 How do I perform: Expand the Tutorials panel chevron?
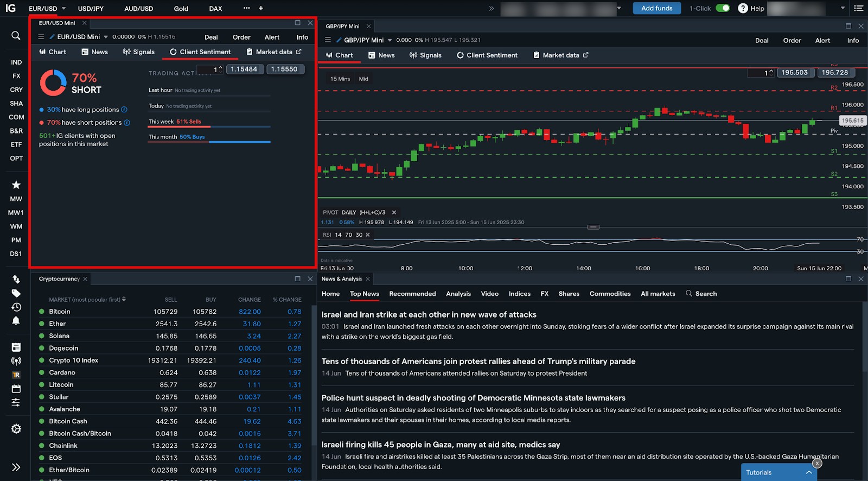pyautogui.click(x=809, y=472)
